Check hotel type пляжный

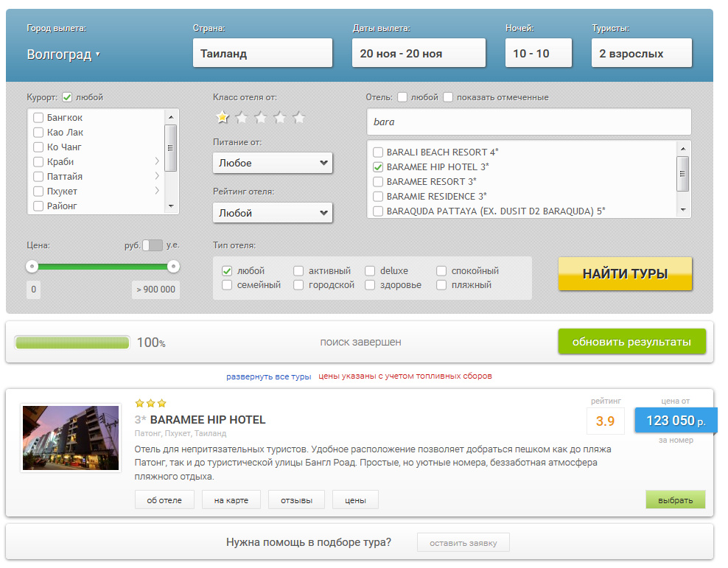pyautogui.click(x=441, y=285)
